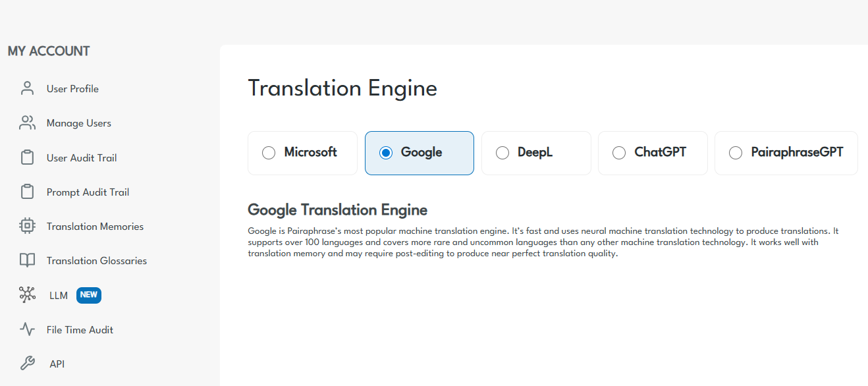Open the Translation Glossaries page

[x=96, y=260]
